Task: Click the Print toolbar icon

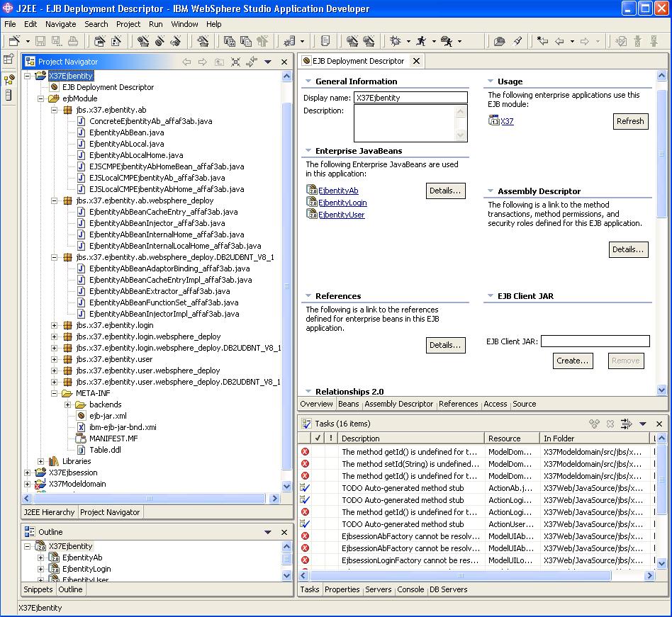Action: tap(73, 41)
